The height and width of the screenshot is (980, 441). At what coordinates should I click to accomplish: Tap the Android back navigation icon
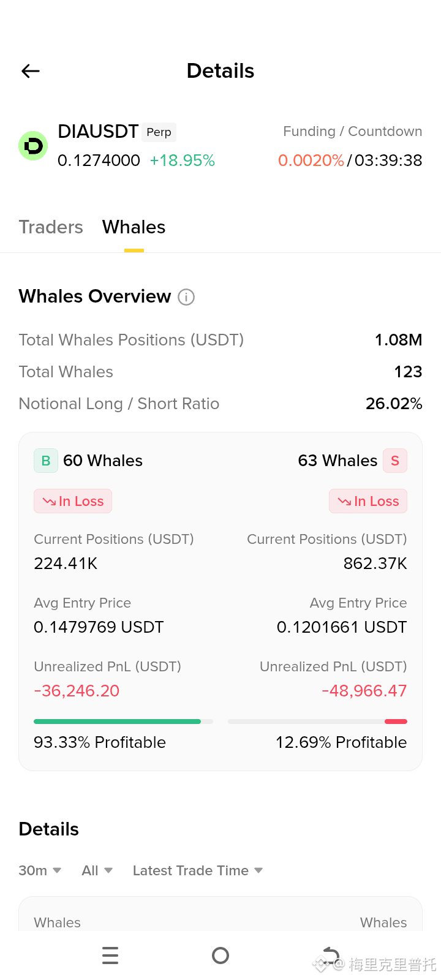coord(331,956)
